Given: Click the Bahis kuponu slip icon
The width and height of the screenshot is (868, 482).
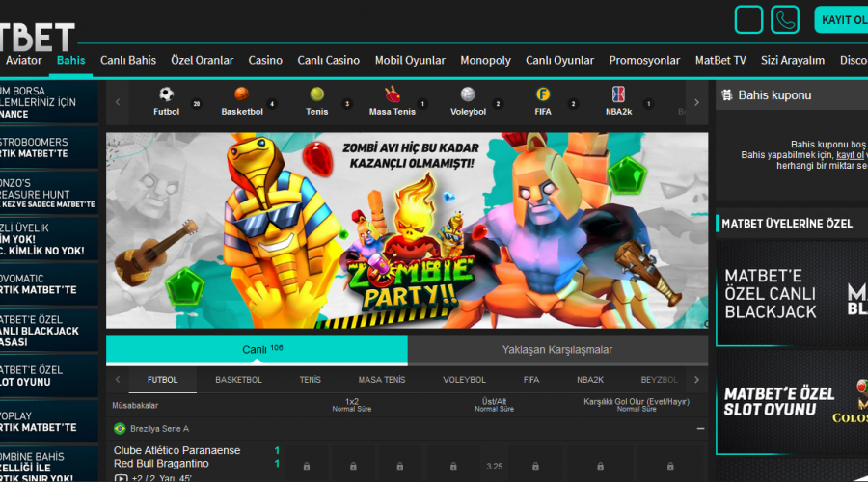Looking at the screenshot, I should 727,95.
